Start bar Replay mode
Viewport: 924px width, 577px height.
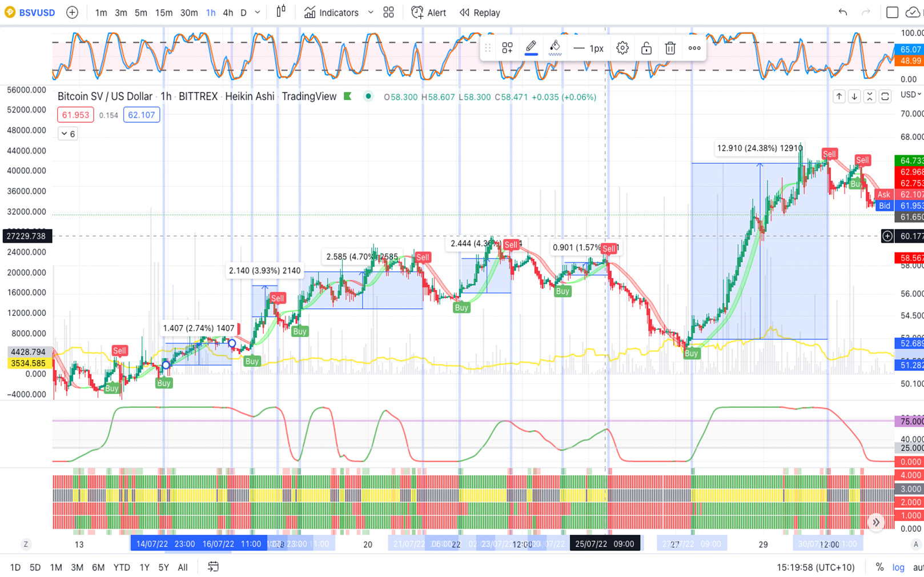480,13
